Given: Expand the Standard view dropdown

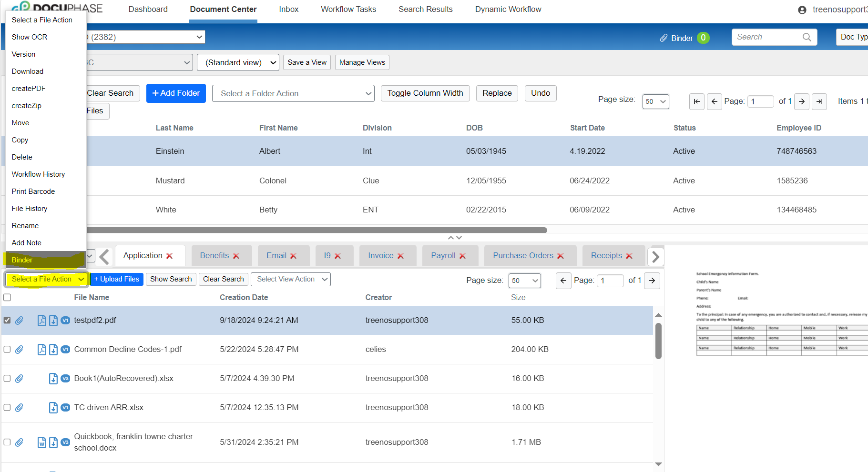Looking at the screenshot, I should [x=238, y=63].
